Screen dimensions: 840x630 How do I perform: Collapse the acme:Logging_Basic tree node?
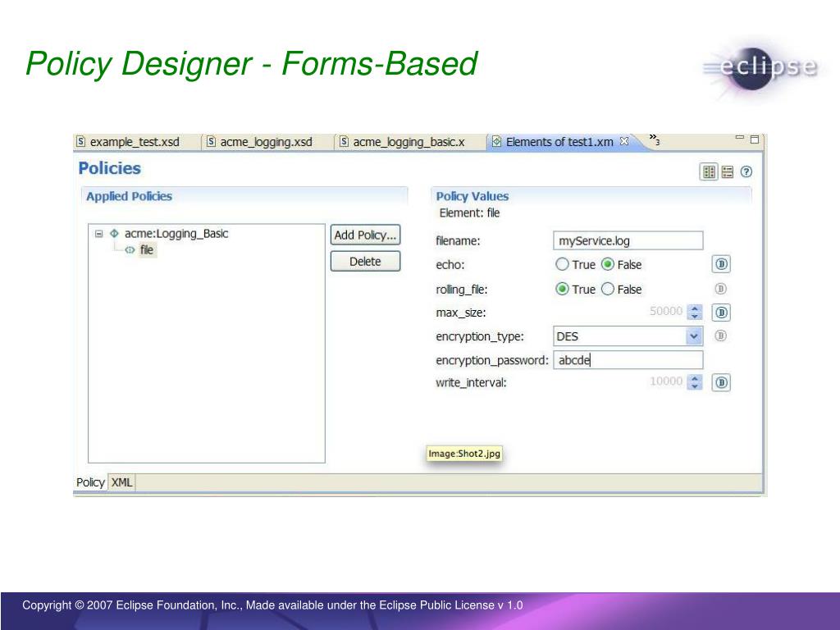[98, 234]
